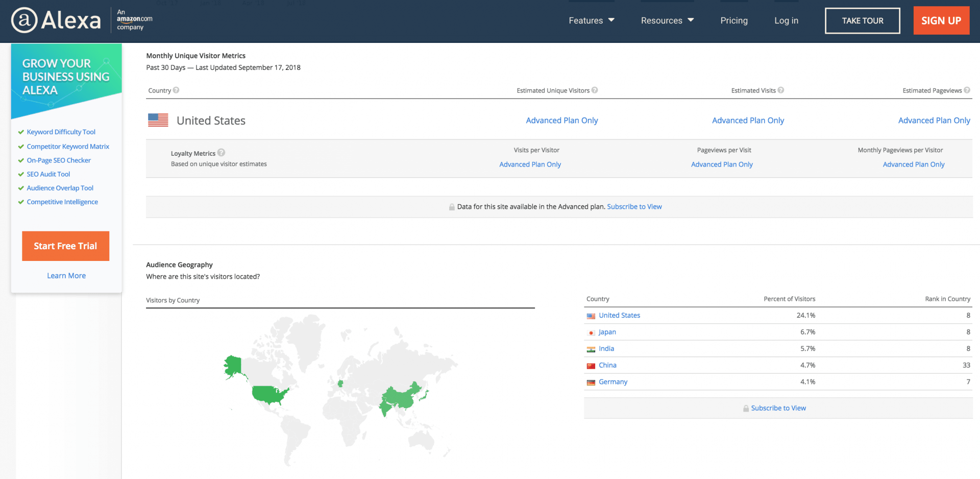Click the India flag icon
Viewport: 980px width, 479px height.
[x=591, y=349]
